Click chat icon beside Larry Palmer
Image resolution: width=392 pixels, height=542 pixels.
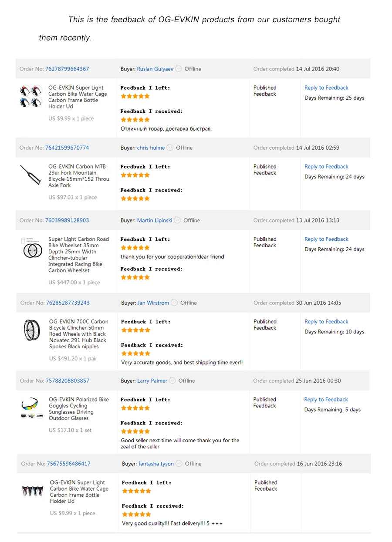[172, 380]
